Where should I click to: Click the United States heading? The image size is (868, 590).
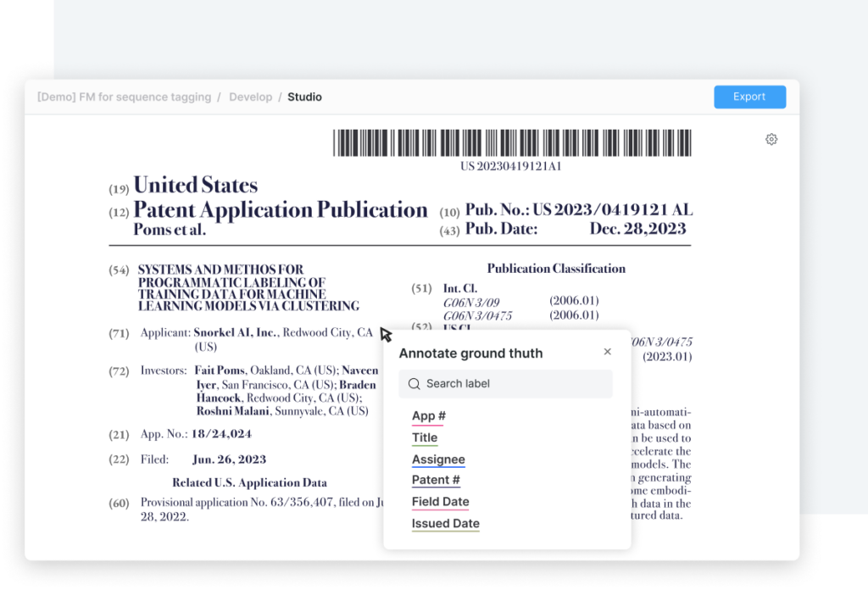196,185
